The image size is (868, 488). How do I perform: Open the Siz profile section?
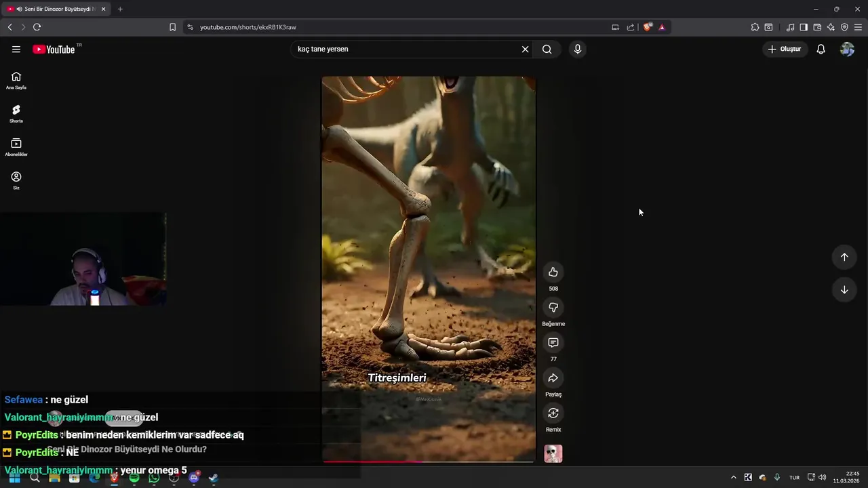(x=16, y=180)
